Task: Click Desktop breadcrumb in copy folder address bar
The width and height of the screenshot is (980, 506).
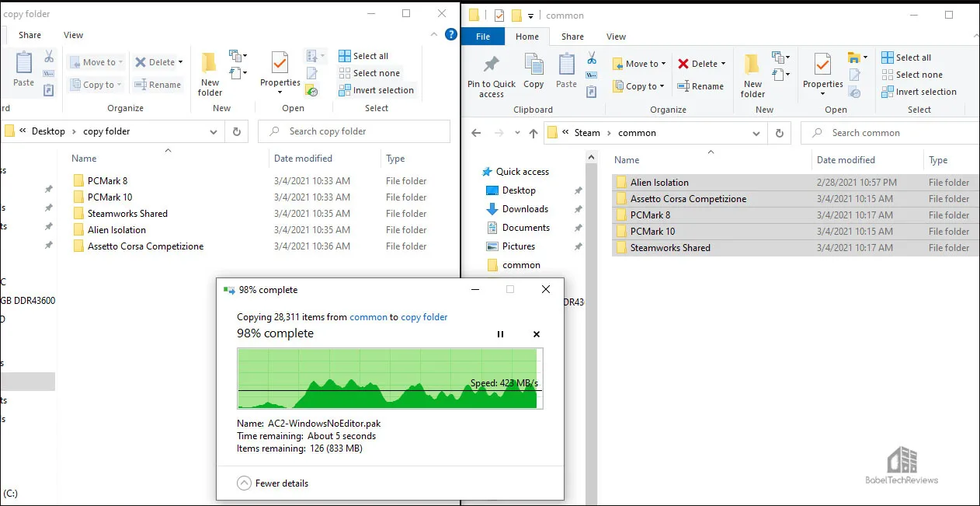Action: (x=48, y=131)
